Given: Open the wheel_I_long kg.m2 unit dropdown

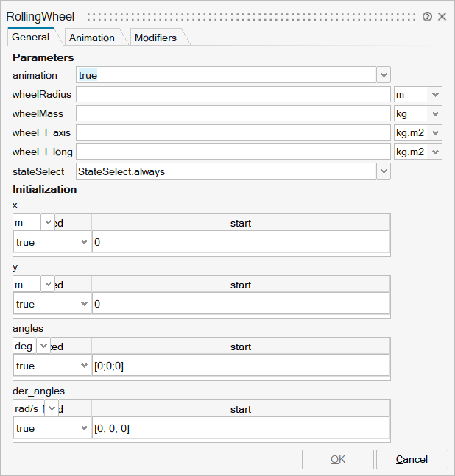Looking at the screenshot, I should coord(435,152).
